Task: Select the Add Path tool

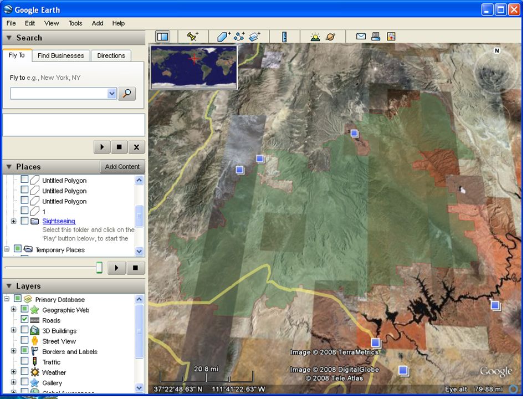Action: pyautogui.click(x=239, y=37)
